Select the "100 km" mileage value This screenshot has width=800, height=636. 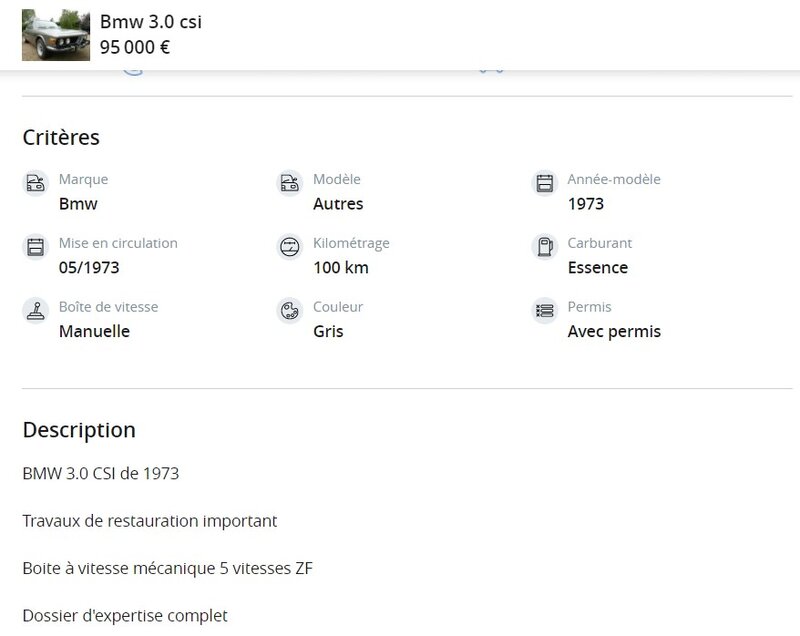(x=341, y=267)
